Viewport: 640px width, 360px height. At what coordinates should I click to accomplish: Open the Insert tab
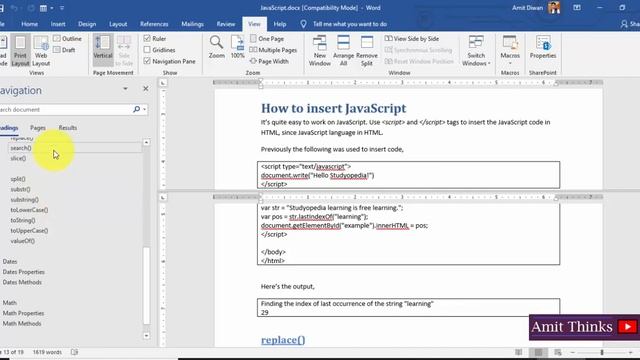tap(58, 24)
